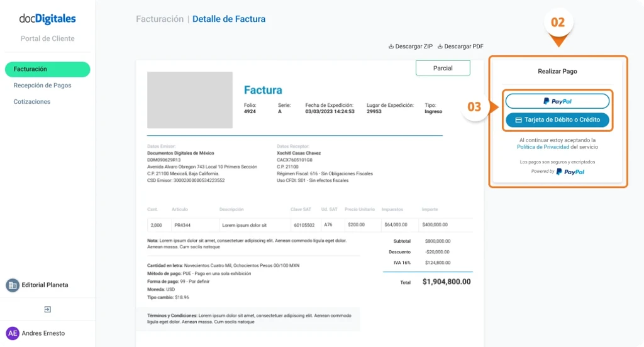Click the Subtotal $800,000.00 value
644x347 pixels.
coord(438,241)
